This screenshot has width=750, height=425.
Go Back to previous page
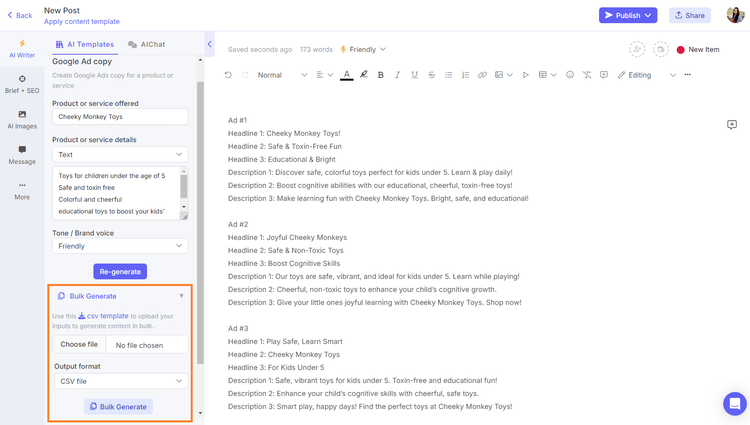click(20, 15)
